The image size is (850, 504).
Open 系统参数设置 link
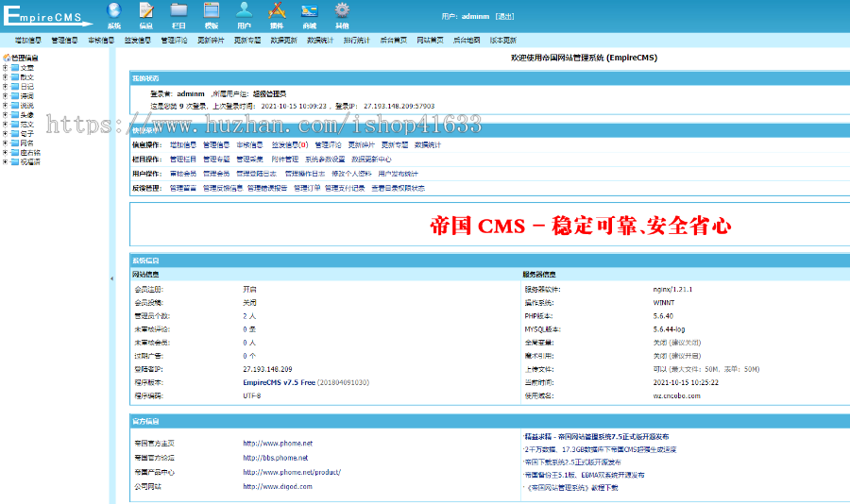click(325, 160)
